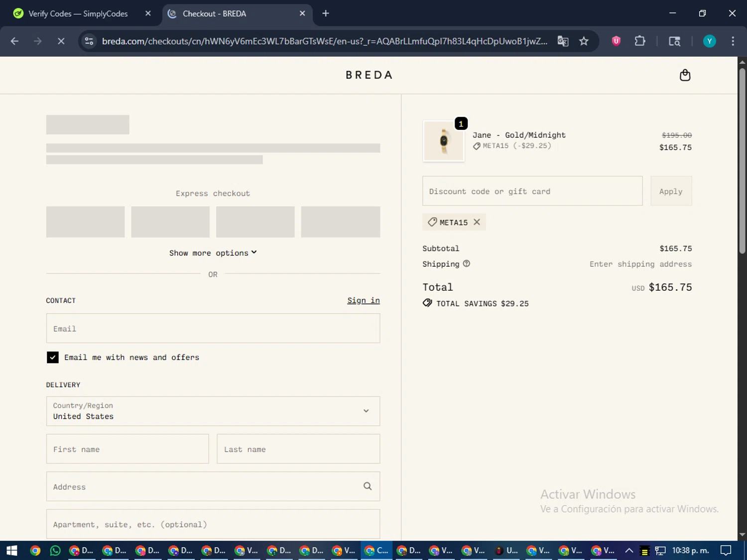Open the red shield extension icon
This screenshot has height=560, width=747.
pyautogui.click(x=616, y=41)
